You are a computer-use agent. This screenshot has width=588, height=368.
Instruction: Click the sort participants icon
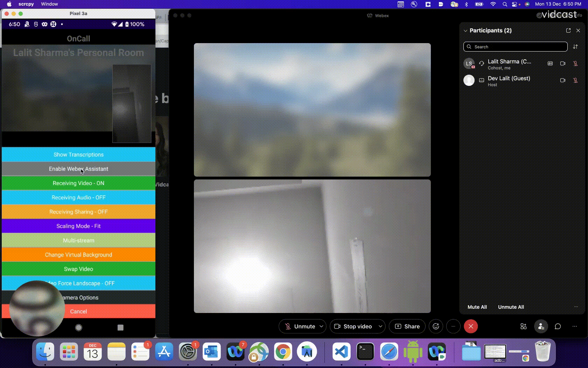[575, 47]
